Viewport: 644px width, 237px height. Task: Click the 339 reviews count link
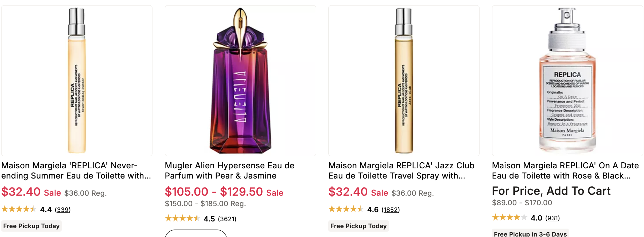pos(63,210)
